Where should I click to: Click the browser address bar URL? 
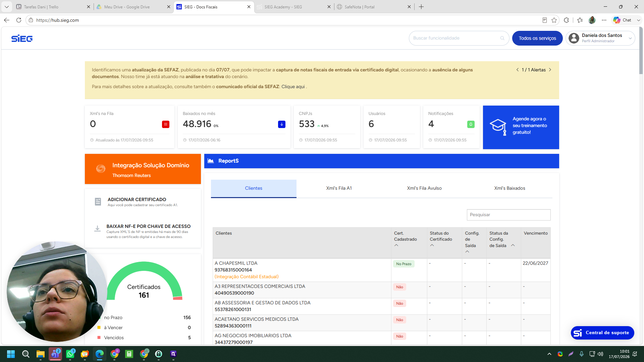coord(57,20)
